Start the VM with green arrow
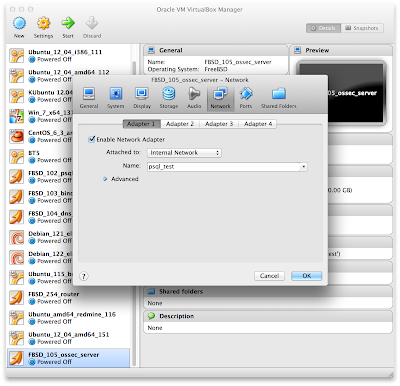The image size is (400, 386). point(68,23)
